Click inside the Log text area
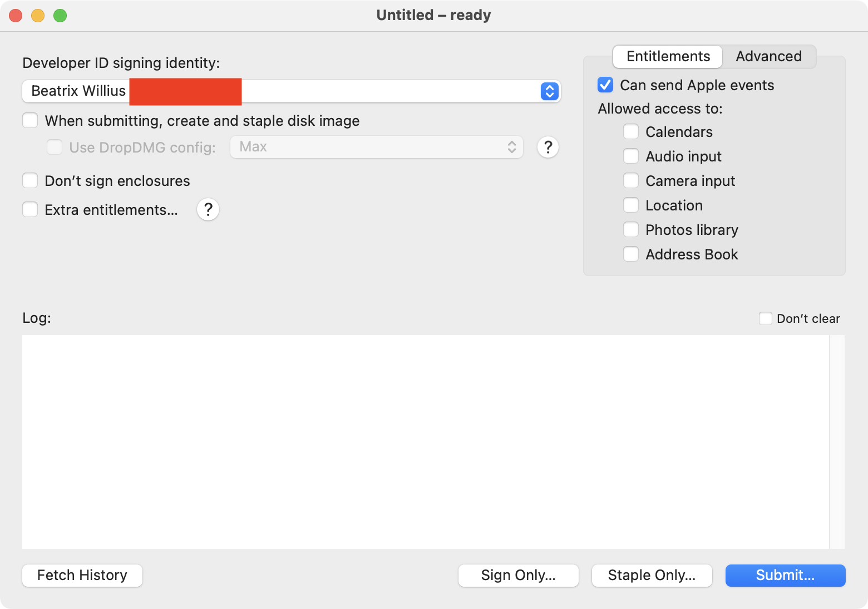868x609 pixels. (425, 441)
